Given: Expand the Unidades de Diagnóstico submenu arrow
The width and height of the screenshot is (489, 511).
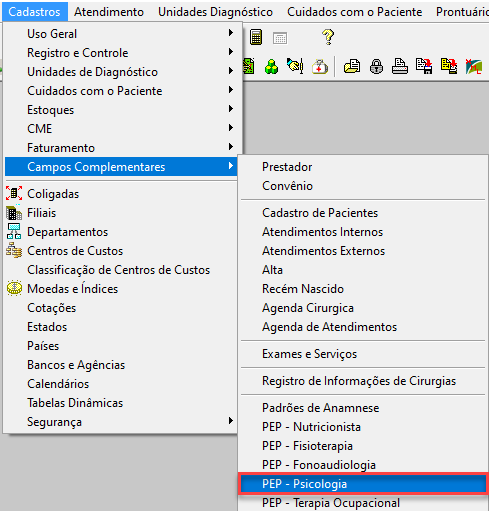Looking at the screenshot, I should coord(231,71).
